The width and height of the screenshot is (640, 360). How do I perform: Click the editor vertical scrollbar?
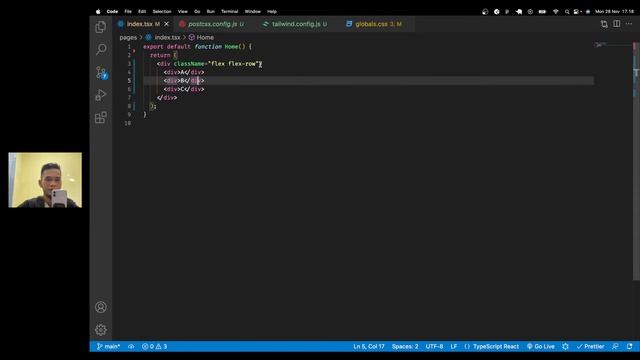tap(636, 161)
